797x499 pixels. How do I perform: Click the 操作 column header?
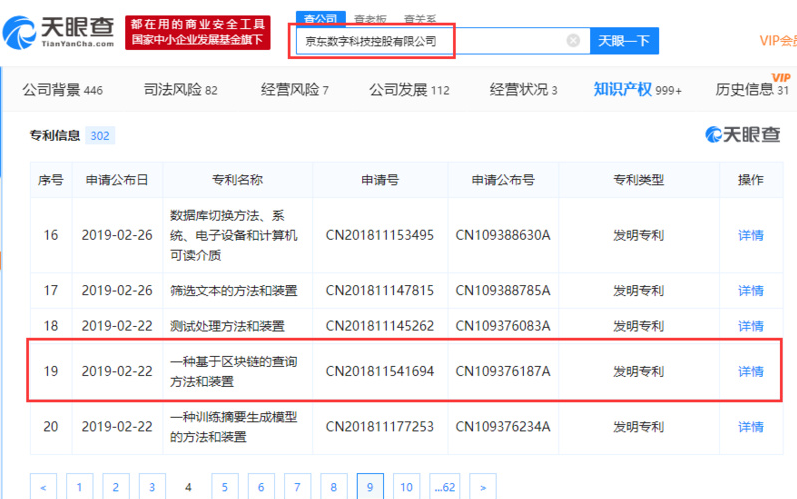point(751,180)
